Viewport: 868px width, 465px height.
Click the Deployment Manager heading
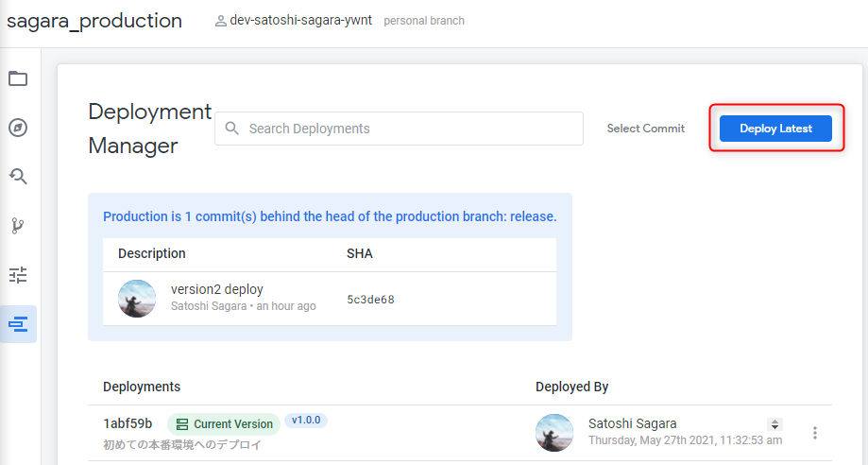tap(150, 129)
